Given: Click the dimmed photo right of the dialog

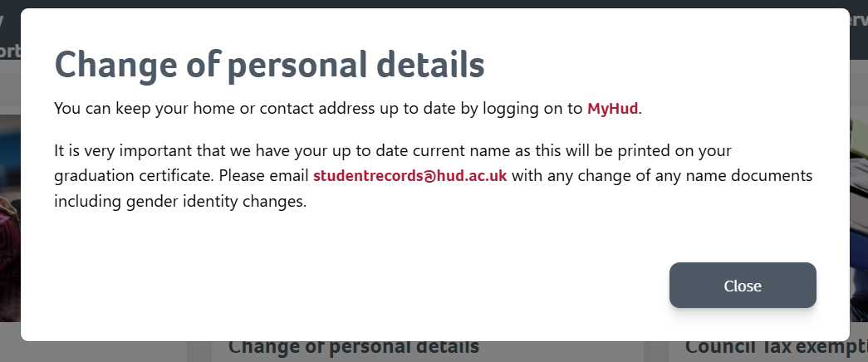Looking at the screenshot, I should [x=859, y=216].
